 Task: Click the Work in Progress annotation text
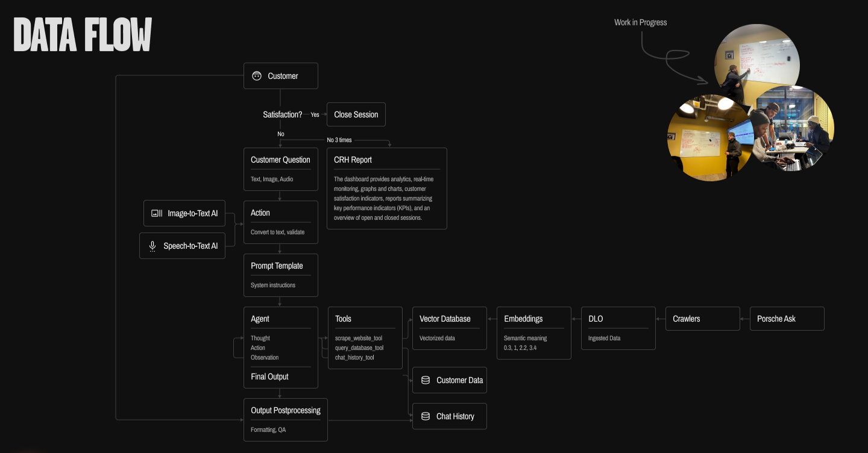point(640,22)
